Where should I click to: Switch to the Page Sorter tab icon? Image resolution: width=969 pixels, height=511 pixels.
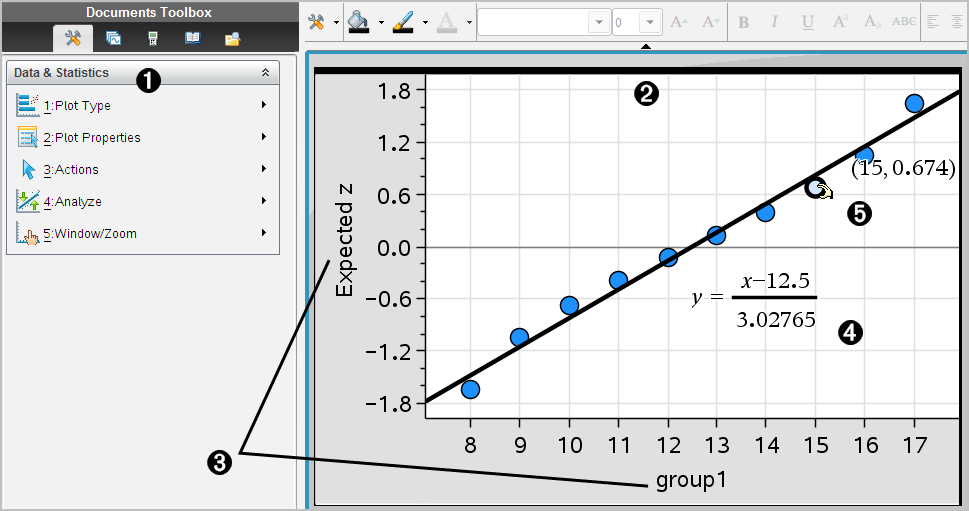(x=113, y=39)
